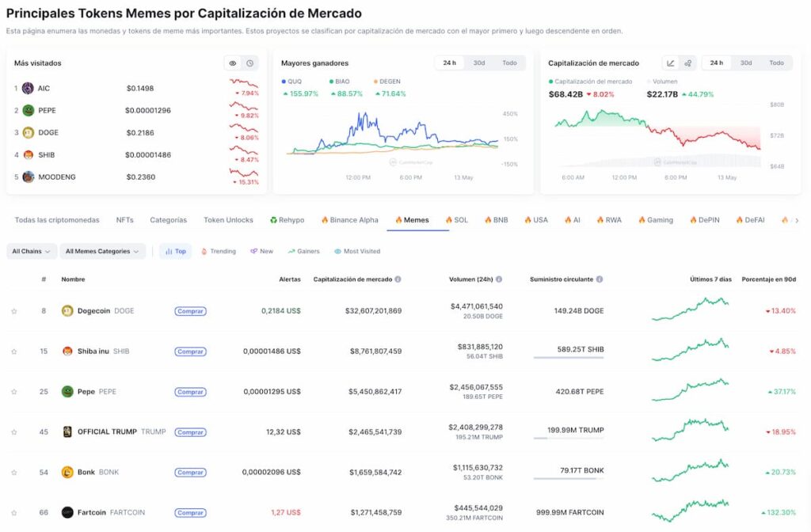The height and width of the screenshot is (532, 811).
Task: Click the PEPE frog icon in Más visitados
Action: click(28, 110)
